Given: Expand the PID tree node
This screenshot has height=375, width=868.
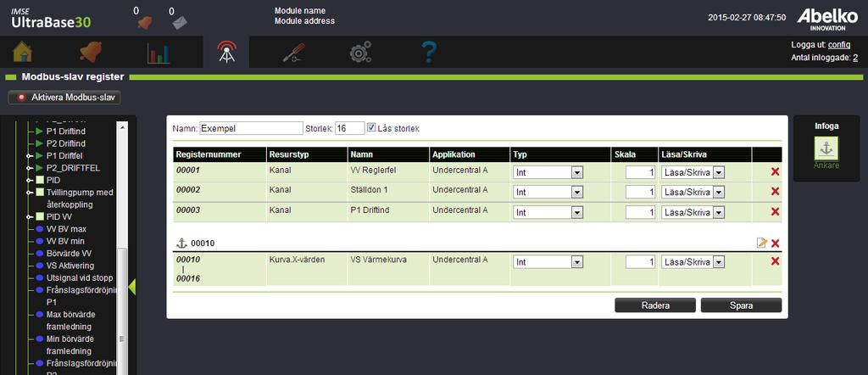Looking at the screenshot, I should pos(28,181).
